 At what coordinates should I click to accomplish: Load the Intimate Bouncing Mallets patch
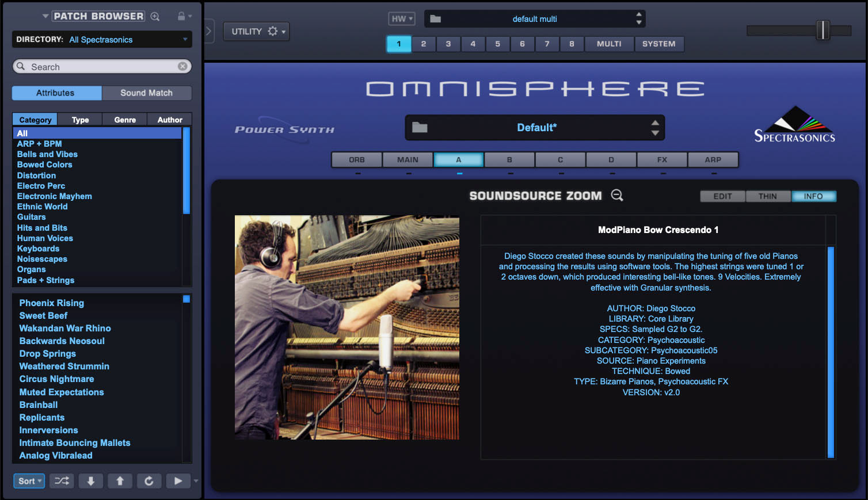point(75,442)
